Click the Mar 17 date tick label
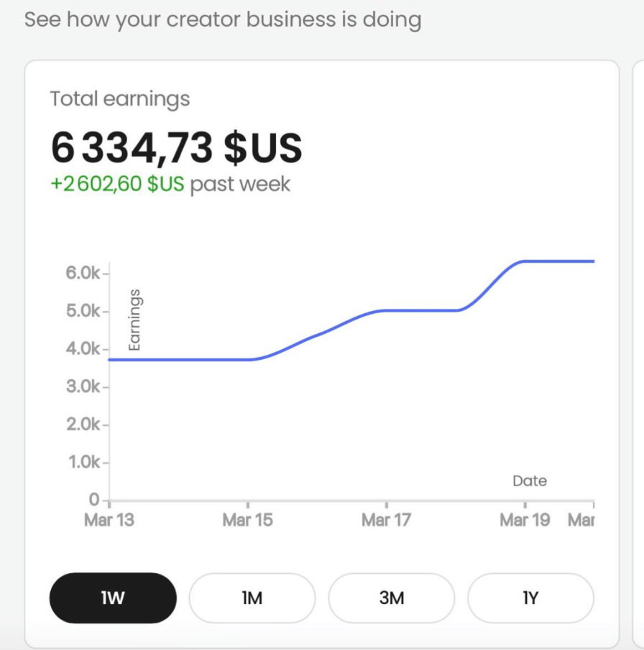 click(386, 520)
